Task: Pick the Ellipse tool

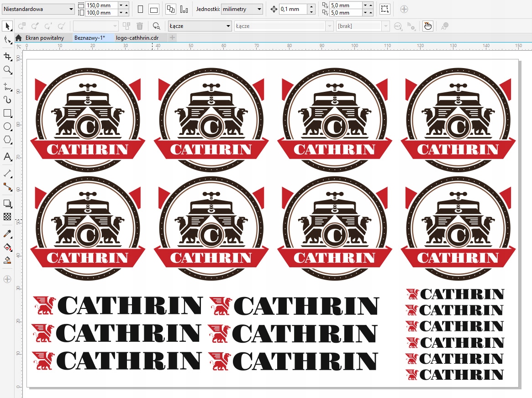Action: click(x=7, y=127)
